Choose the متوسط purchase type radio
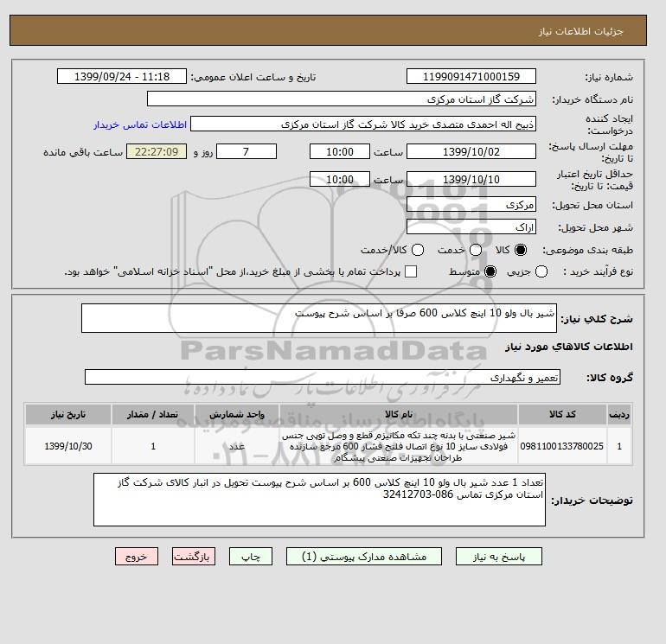Viewport: 666px width, 644px height. [x=490, y=271]
